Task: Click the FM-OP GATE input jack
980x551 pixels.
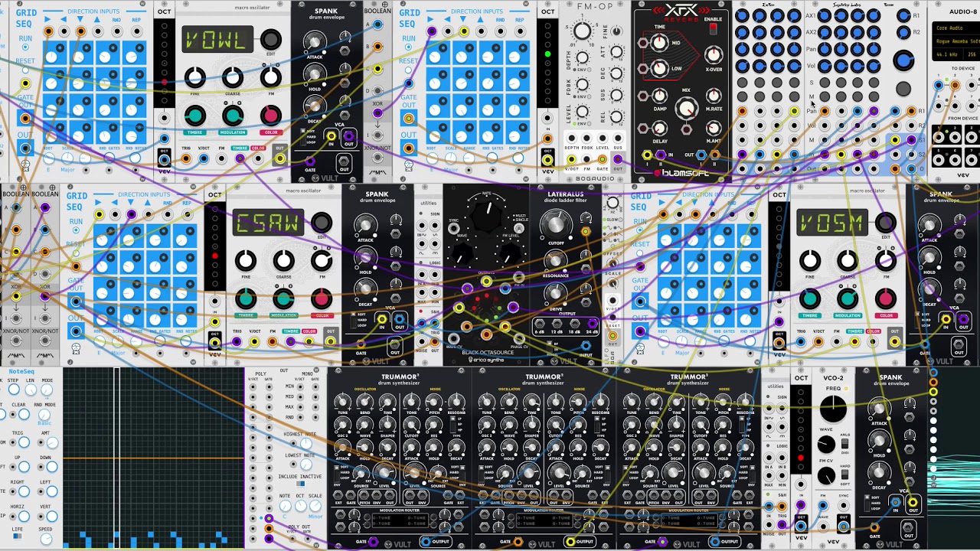Action: (x=602, y=159)
